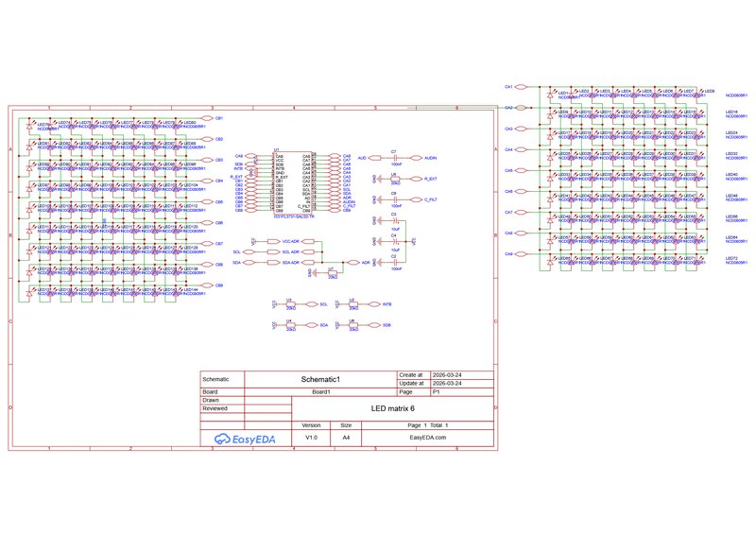Click the VCC ADR net port label
The height and width of the screenshot is (535, 756).
(x=291, y=241)
